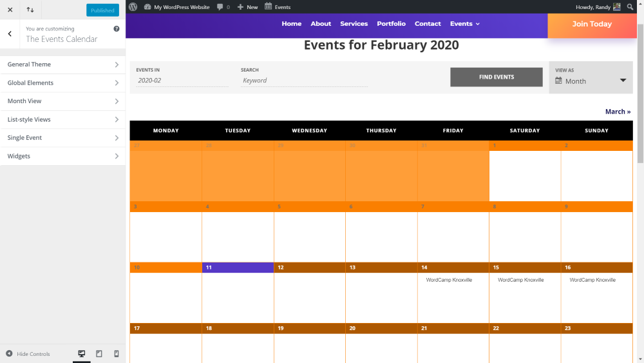Open the help question mark icon
Viewport: 644px width, 363px height.
click(x=116, y=29)
